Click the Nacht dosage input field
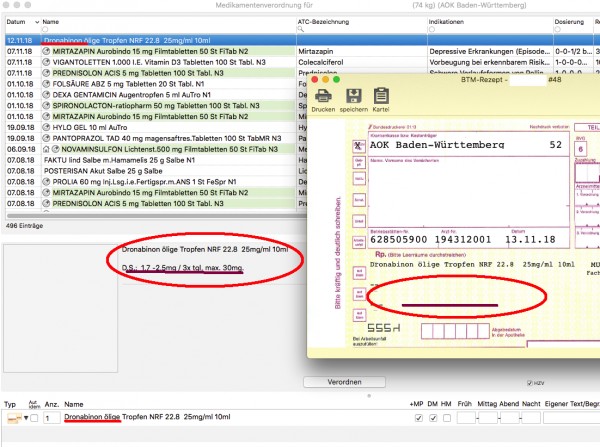This screenshot has height=447, width=600. pos(532,418)
